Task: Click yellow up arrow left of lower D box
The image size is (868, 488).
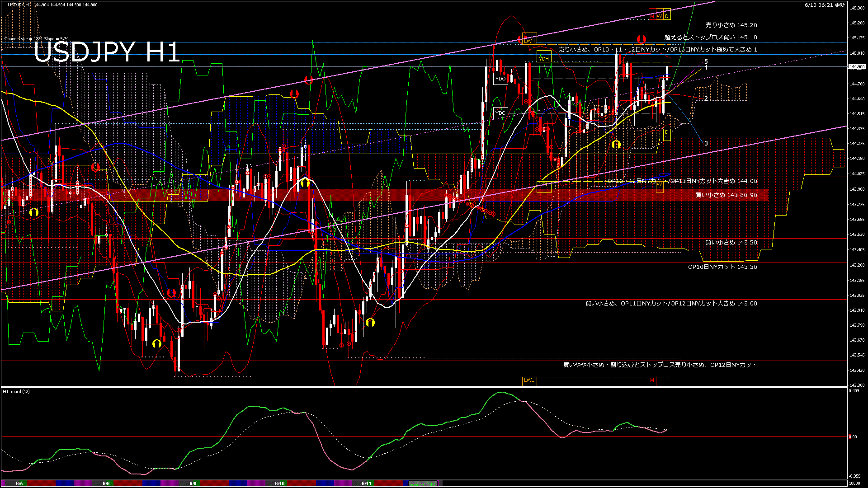Action: (616, 145)
